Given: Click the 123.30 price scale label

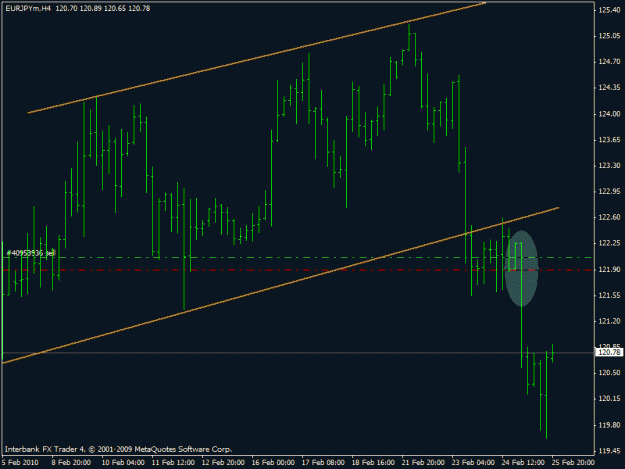Looking at the screenshot, I should pyautogui.click(x=609, y=165).
